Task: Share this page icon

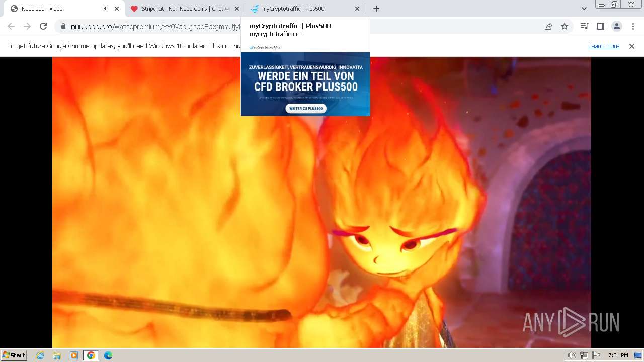Action: 548,26
